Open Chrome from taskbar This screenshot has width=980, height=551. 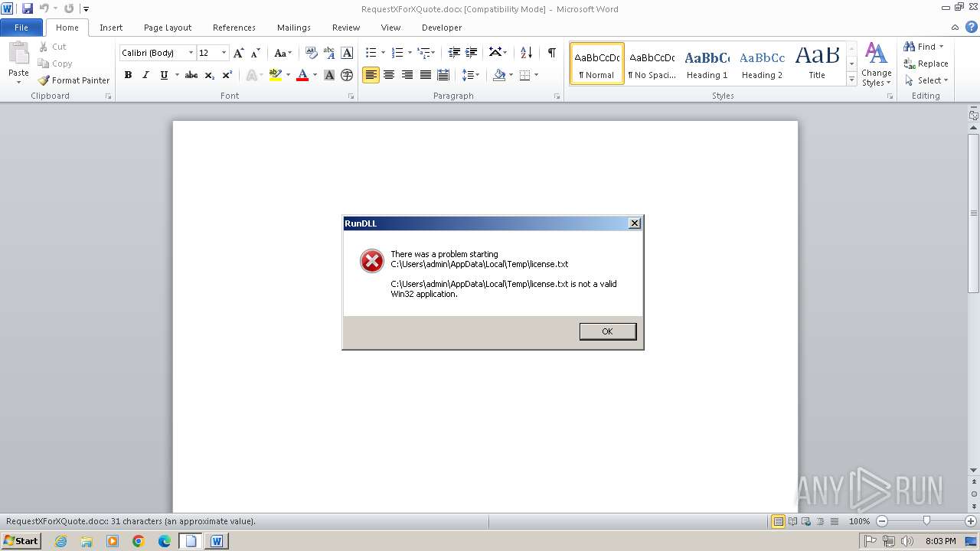pyautogui.click(x=139, y=541)
